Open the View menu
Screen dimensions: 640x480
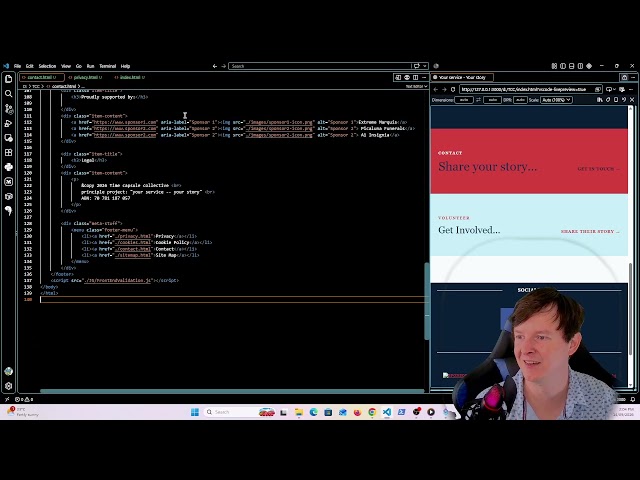point(66,66)
